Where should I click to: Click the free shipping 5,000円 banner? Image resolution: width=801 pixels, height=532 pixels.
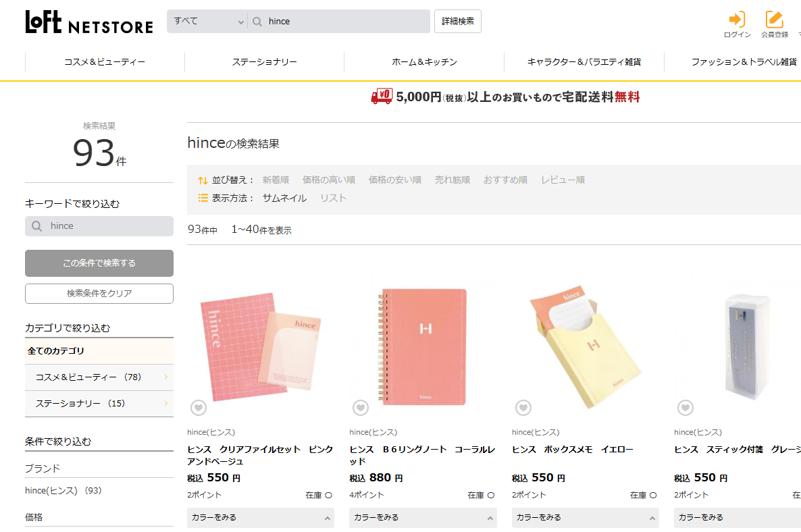click(506, 97)
